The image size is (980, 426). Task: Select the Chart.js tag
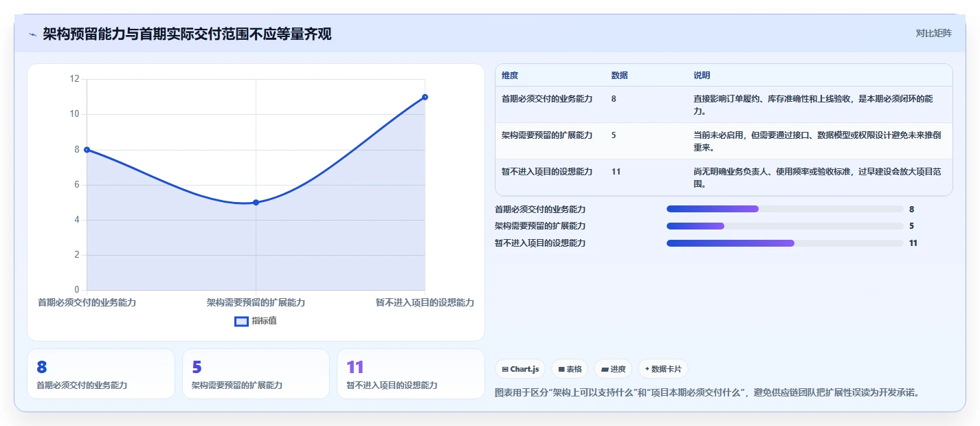point(520,369)
